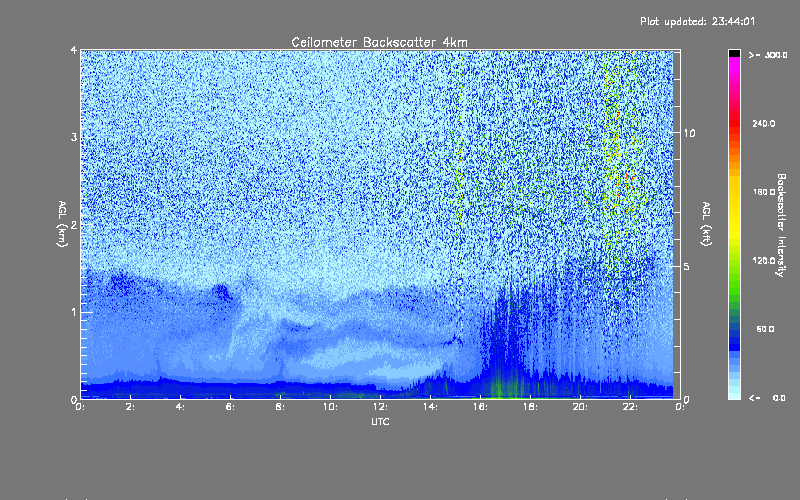
Task: Click the "5" kft tick on right axis
Action: 687,266
